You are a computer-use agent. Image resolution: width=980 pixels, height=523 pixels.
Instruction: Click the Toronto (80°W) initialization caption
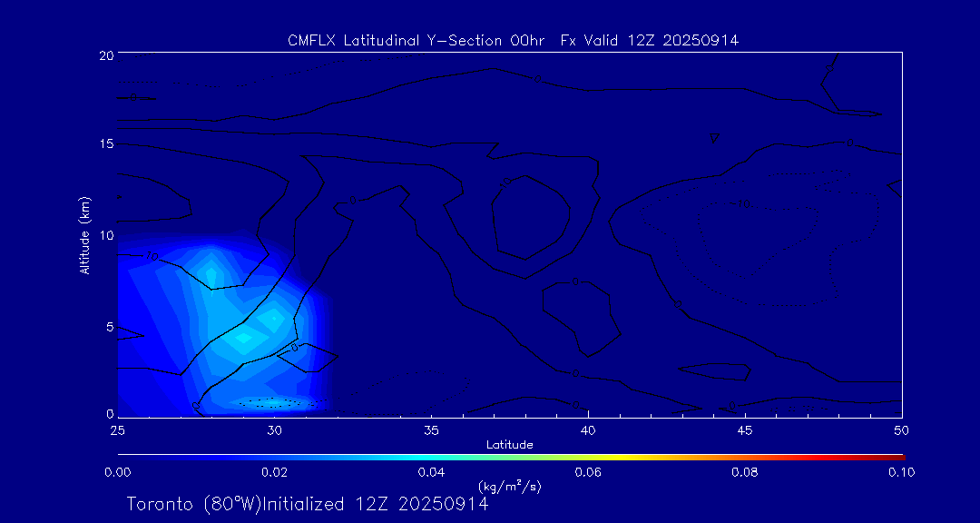pos(307,504)
